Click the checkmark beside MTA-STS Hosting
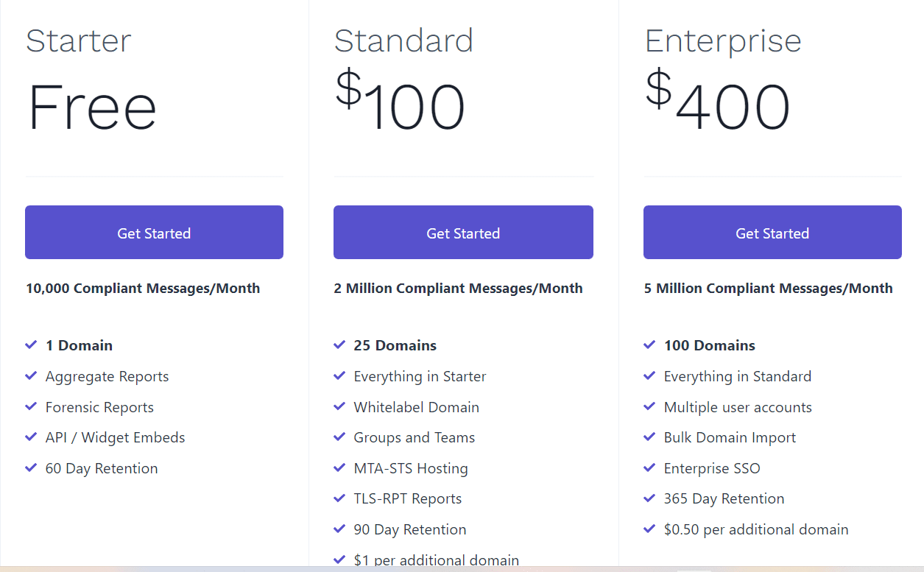The width and height of the screenshot is (924, 572). (340, 467)
